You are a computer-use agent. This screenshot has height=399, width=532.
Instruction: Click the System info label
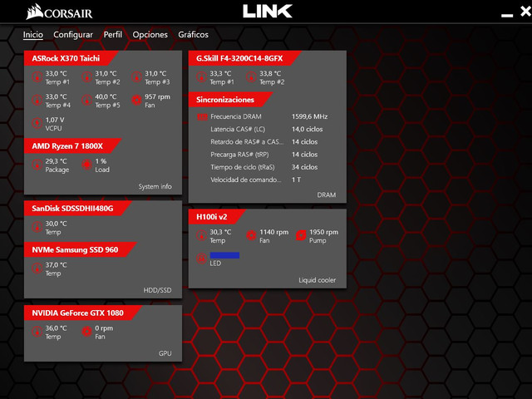pyautogui.click(x=155, y=186)
